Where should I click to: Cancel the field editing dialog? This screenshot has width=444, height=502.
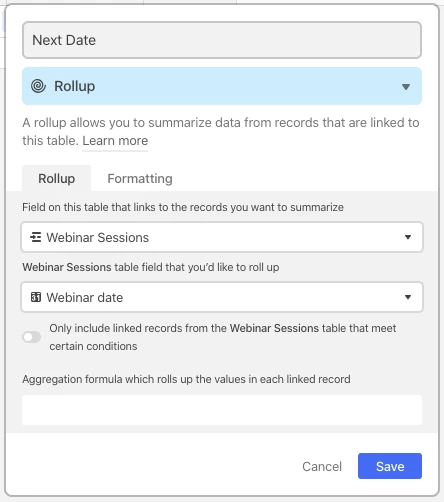click(x=322, y=466)
